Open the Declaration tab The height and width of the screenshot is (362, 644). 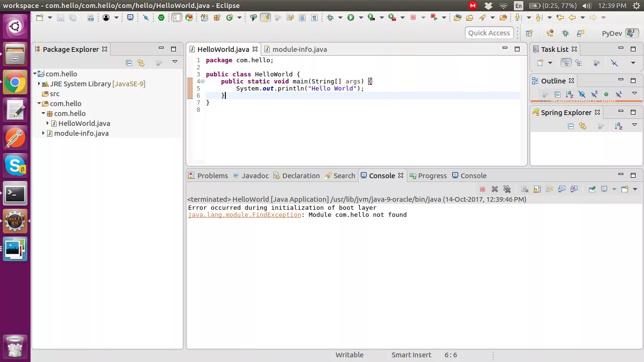[x=296, y=175]
